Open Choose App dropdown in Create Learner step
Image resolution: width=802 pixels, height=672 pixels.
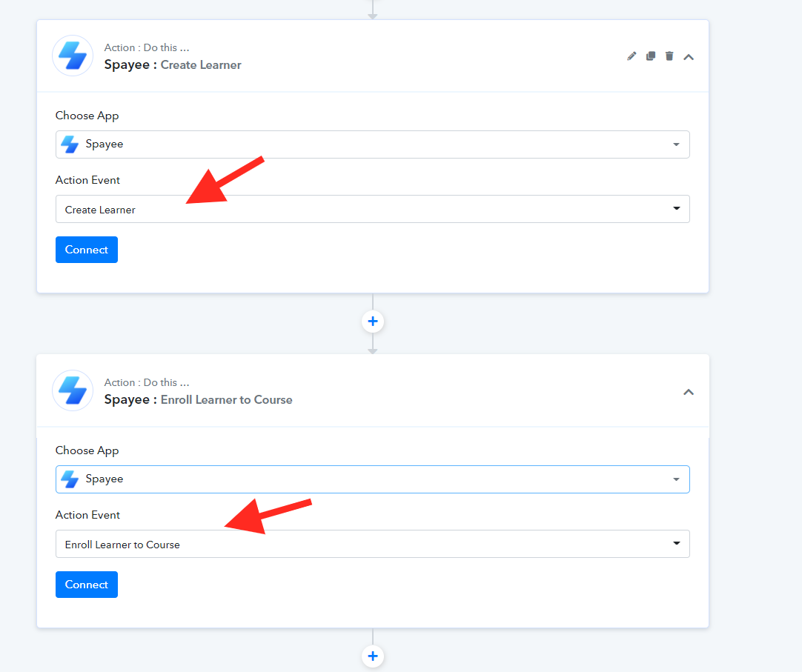[x=372, y=144]
